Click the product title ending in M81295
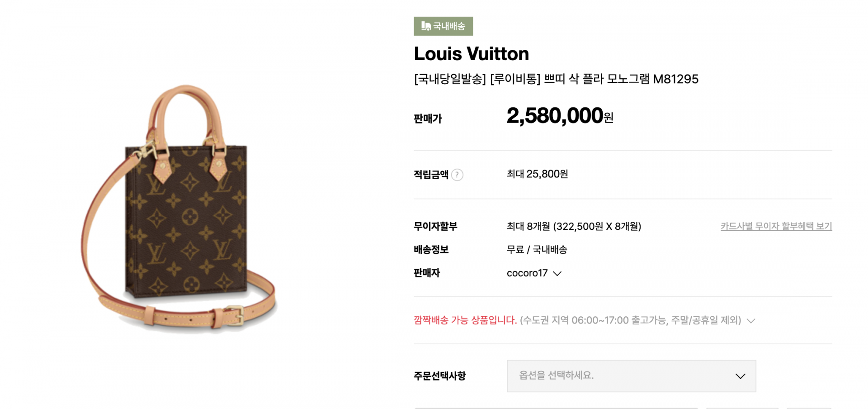 pyautogui.click(x=556, y=79)
